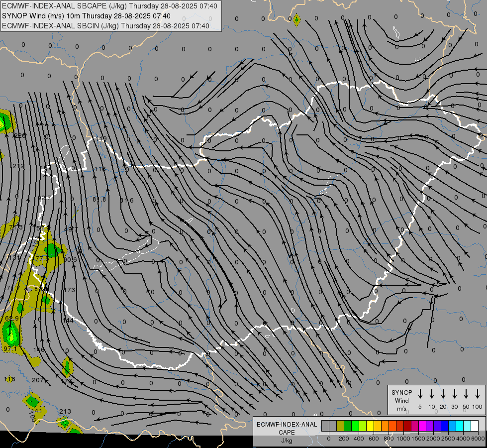Screen dimensions: 487x448
Task: Pick the bright magenta CAPE legend swatch
Action: click(x=422, y=426)
